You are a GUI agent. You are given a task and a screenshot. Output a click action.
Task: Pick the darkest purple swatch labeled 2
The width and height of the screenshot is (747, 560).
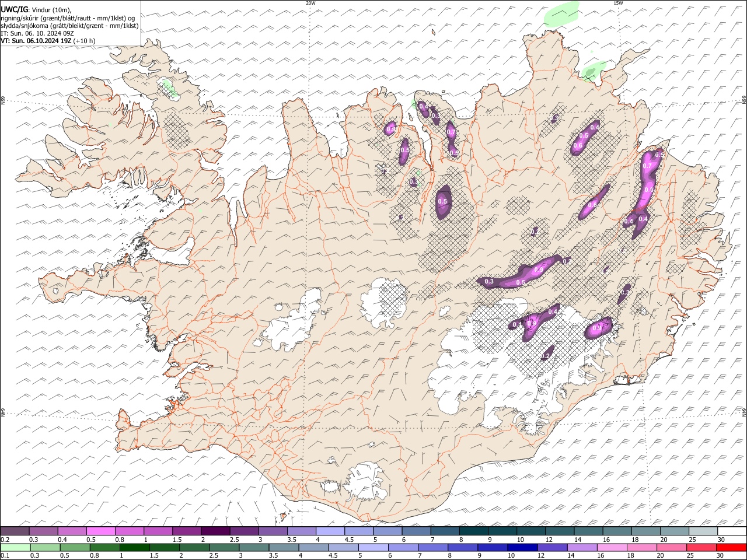[x=215, y=531]
